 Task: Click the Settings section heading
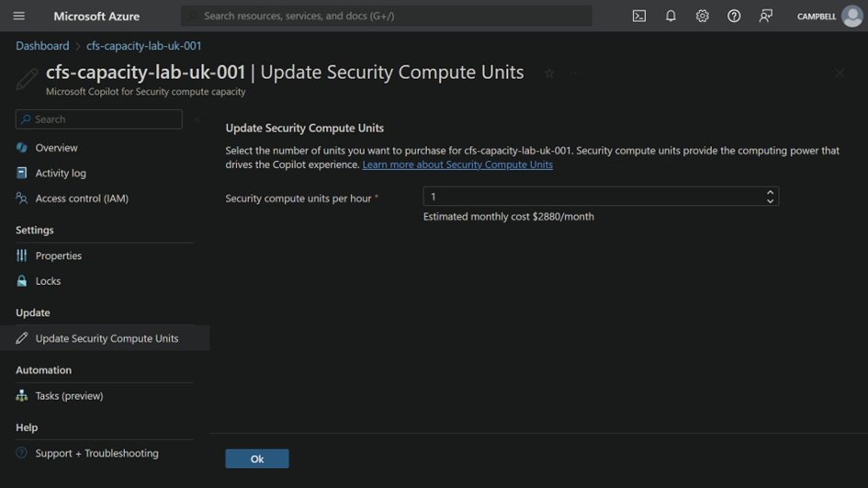point(34,230)
